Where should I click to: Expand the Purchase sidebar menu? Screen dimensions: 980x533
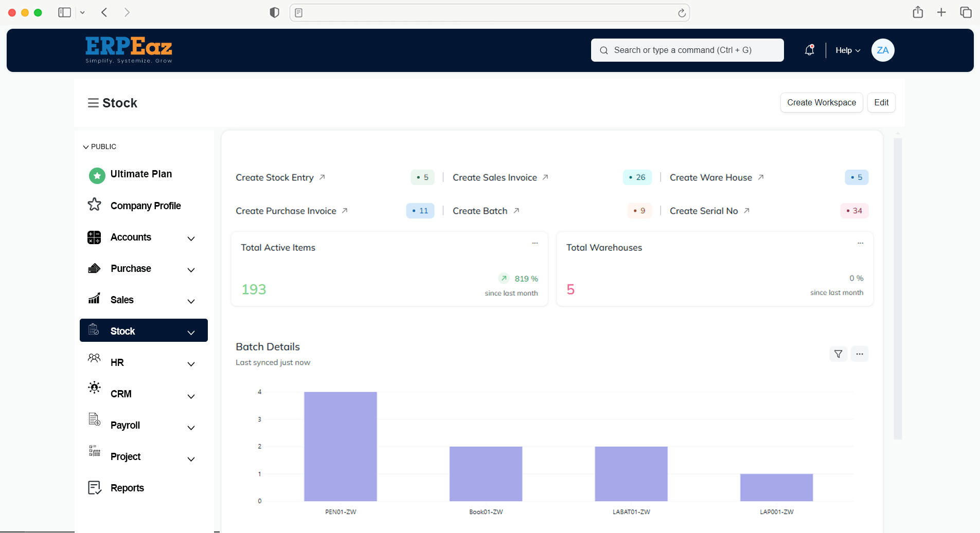(x=191, y=269)
